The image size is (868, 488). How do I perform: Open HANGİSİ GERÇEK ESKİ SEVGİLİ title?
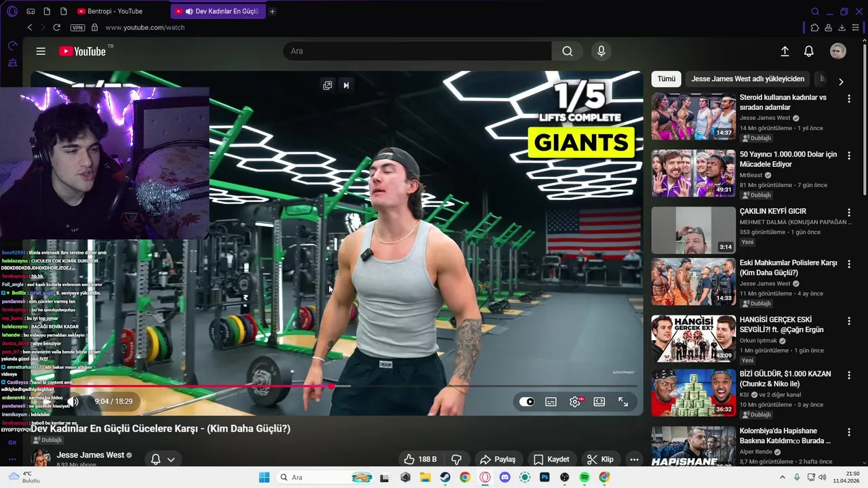(x=781, y=325)
